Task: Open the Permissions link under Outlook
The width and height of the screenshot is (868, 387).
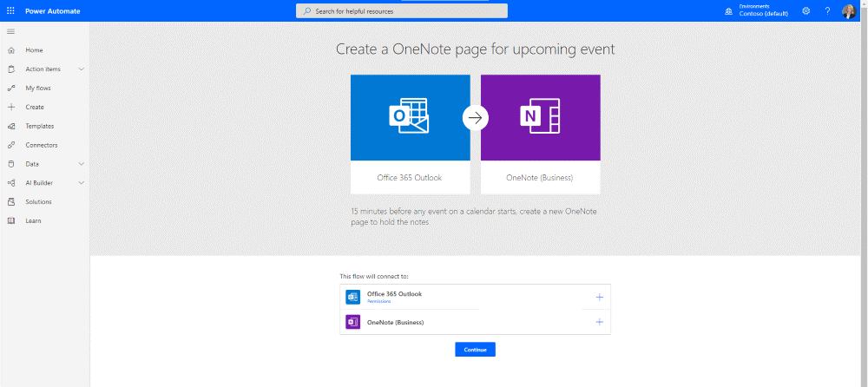Action: tap(378, 301)
